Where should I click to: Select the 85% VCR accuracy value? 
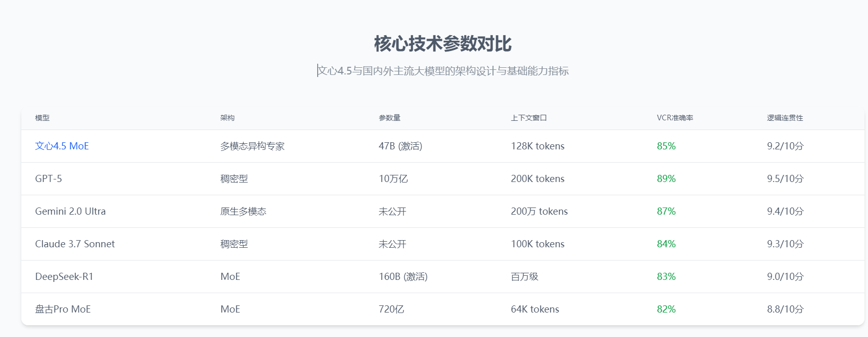click(666, 146)
